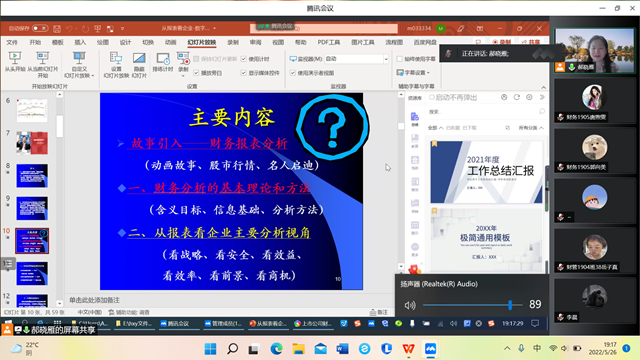Image resolution: width=640 pixels, height=360 pixels.
Task: Click the refresh icon in resource panel
Action: pyautogui.click(x=517, y=97)
